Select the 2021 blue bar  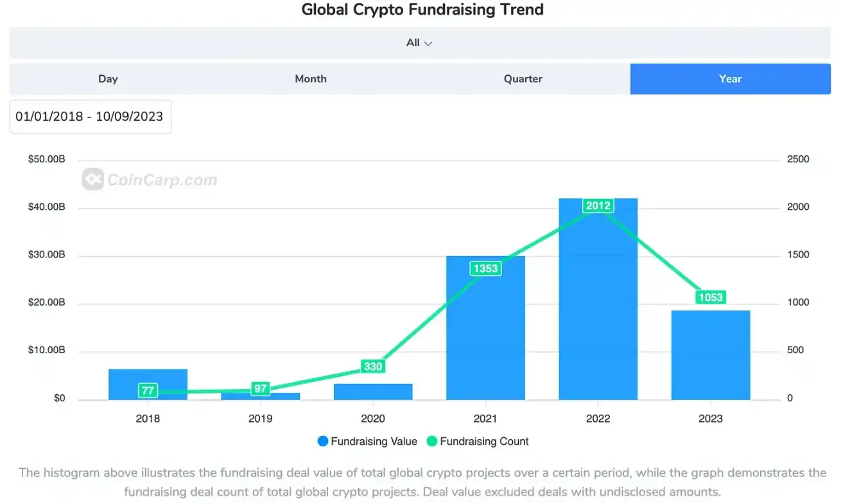[x=485, y=334]
